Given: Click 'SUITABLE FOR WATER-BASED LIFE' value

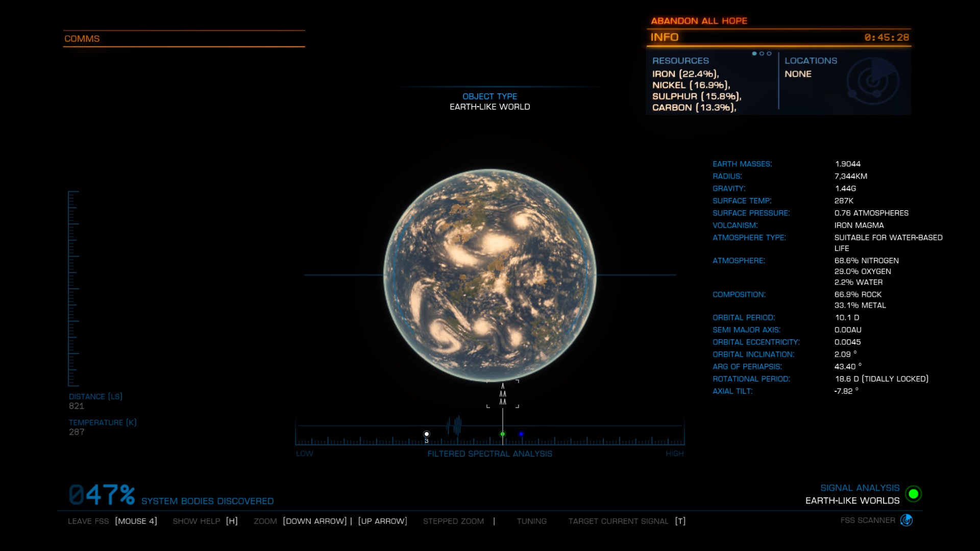Looking at the screenshot, I should (x=888, y=243).
